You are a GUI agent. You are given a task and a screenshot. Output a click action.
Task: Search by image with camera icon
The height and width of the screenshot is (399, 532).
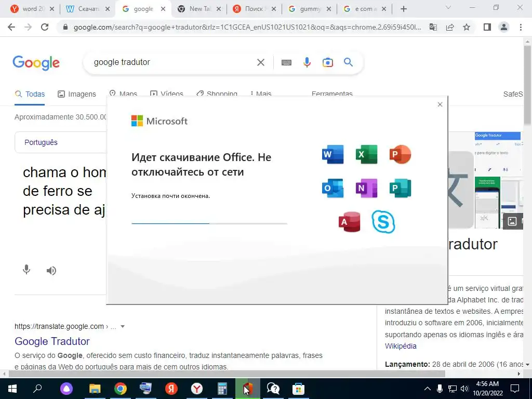(328, 62)
